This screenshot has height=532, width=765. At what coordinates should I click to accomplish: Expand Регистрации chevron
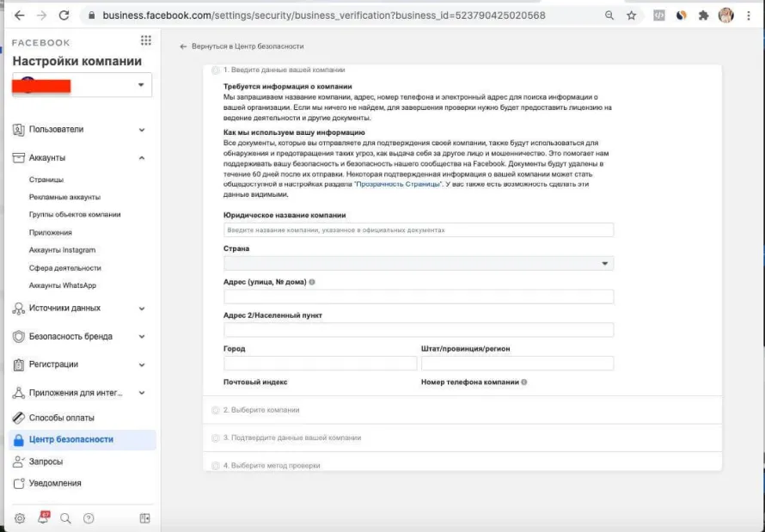pyautogui.click(x=142, y=364)
